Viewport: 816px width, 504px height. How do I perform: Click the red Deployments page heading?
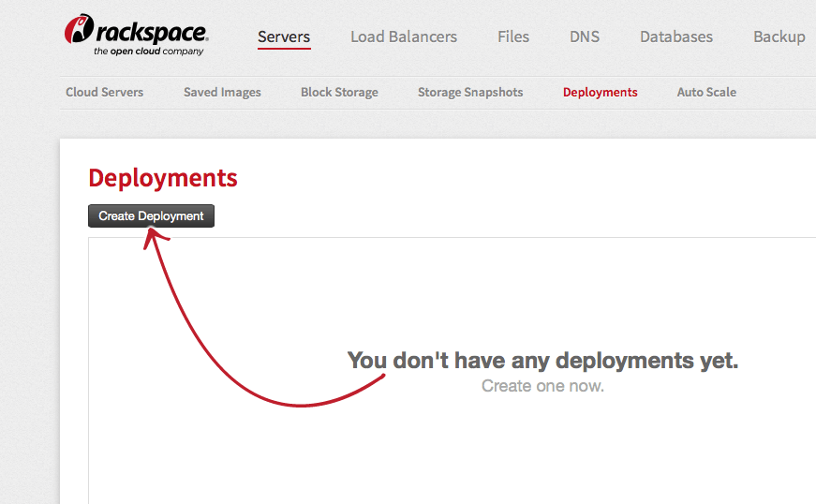[x=163, y=178]
